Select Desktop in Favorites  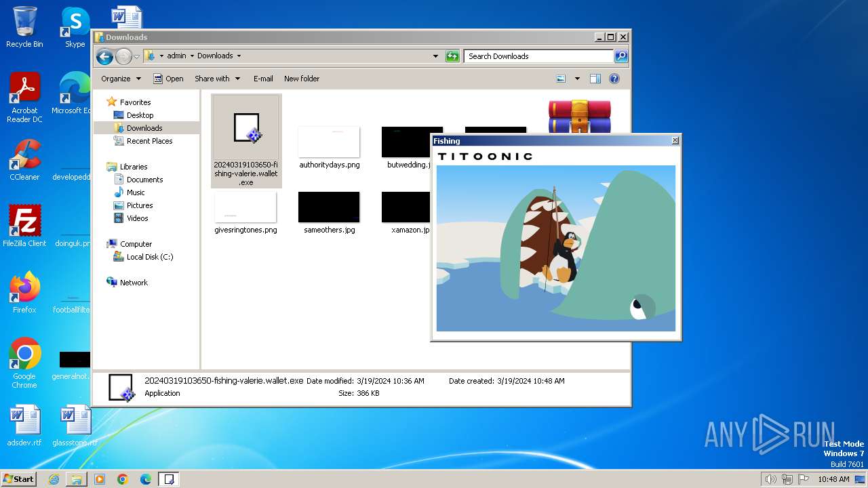[140, 115]
